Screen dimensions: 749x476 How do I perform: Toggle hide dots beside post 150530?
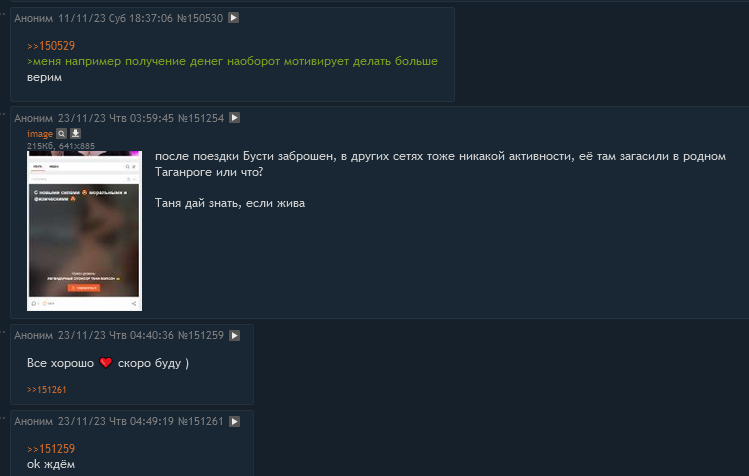(x=3, y=14)
